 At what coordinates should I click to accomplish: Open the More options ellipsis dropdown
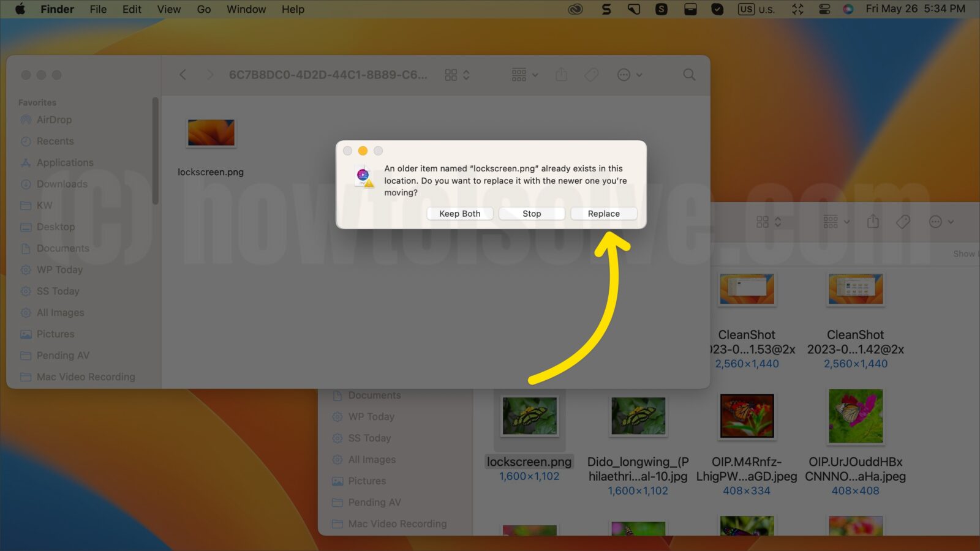coord(629,74)
